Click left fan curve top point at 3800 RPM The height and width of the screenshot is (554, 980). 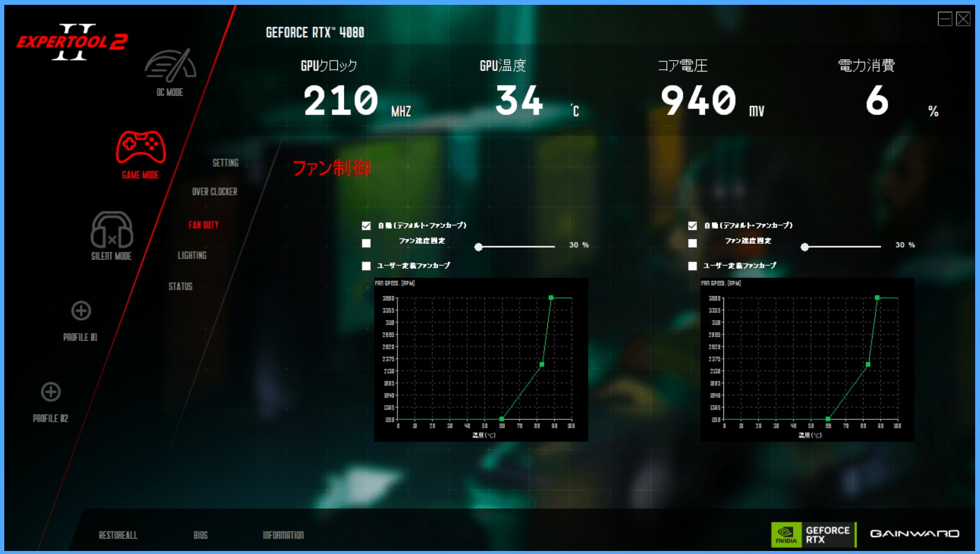[x=551, y=298]
